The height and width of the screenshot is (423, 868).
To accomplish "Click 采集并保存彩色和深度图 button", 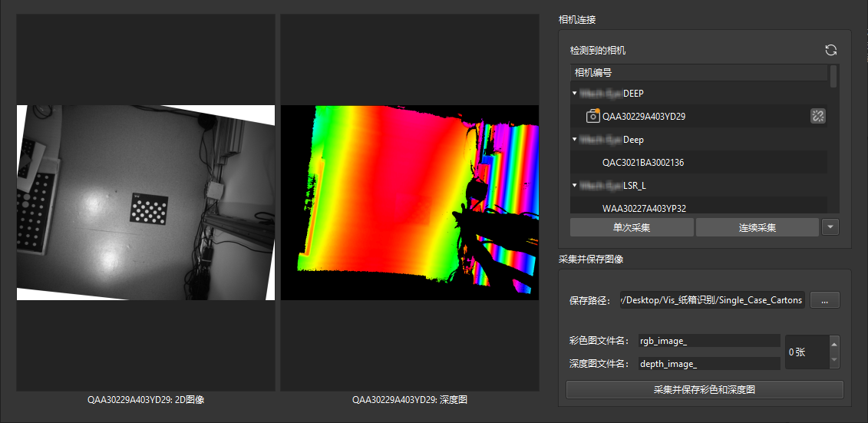I will click(705, 390).
